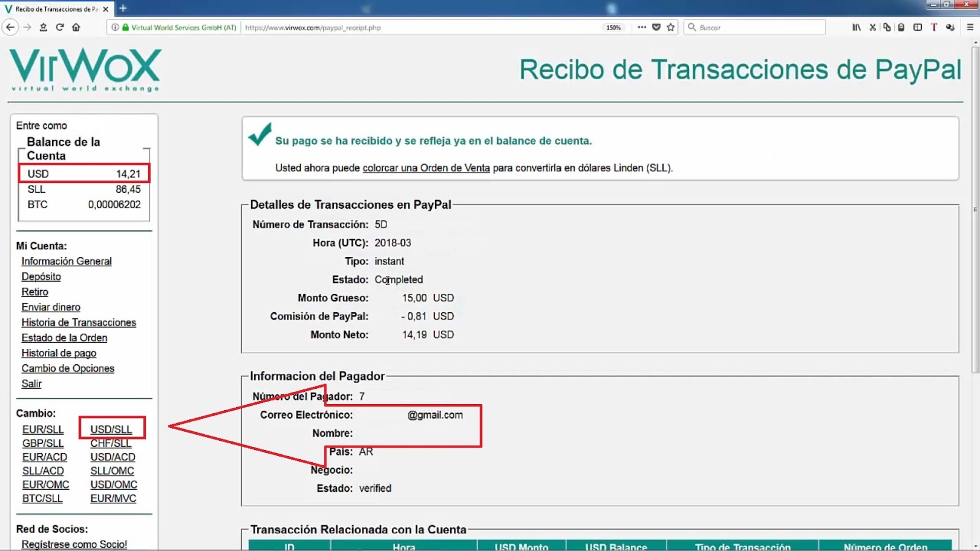This screenshot has height=551, width=980.
Task: Select the SLL/OMC exchange link
Action: pyautogui.click(x=112, y=471)
